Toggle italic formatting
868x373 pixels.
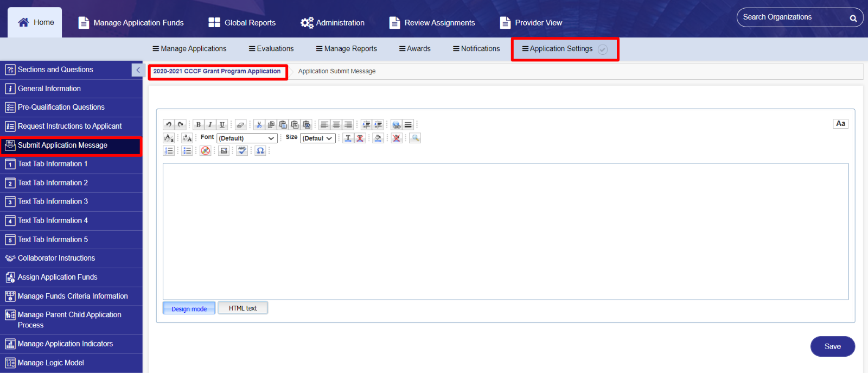(x=210, y=124)
